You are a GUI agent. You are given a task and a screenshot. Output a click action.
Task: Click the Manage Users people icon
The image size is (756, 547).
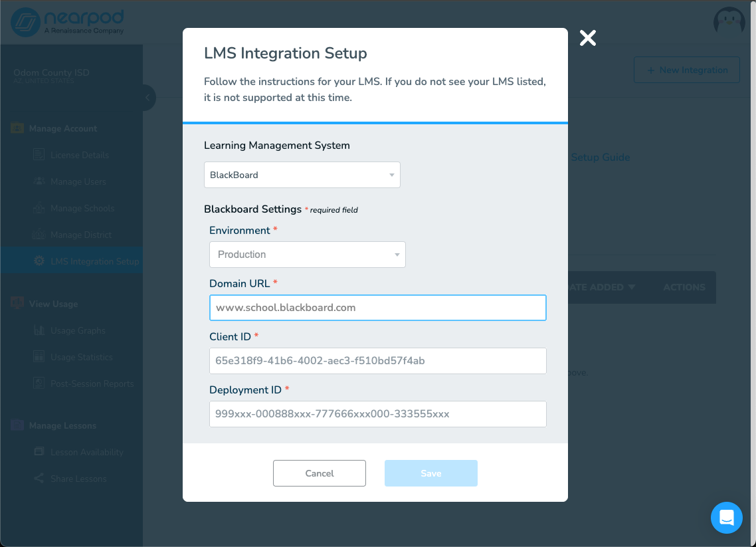click(x=39, y=181)
